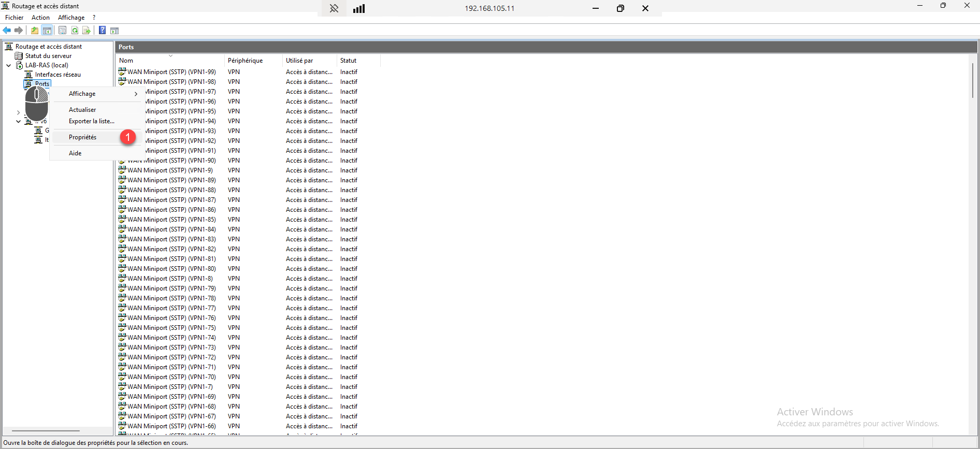Toggle the show/hide console tree button
Screen dimensions: 980x449
click(x=47, y=31)
